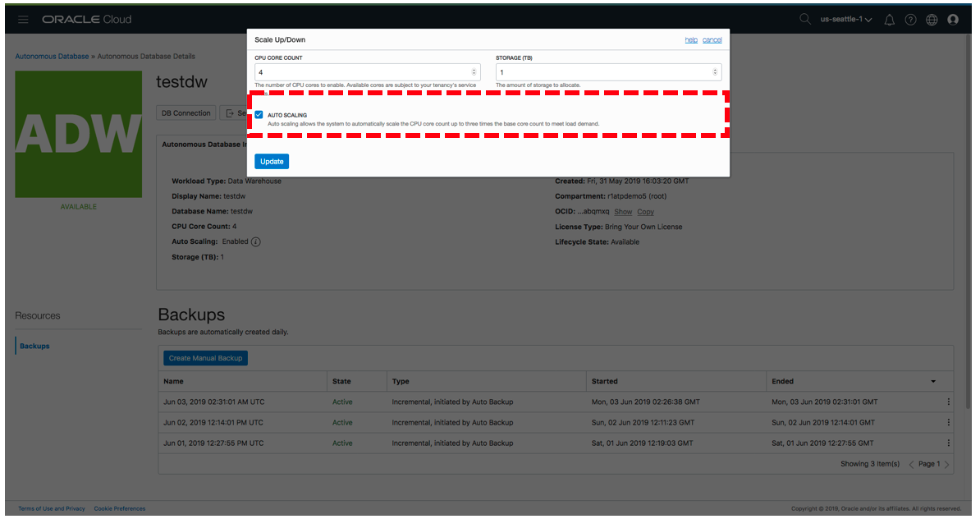Select Backups in Resources sidebar
Screen dimensions: 980x519
34,346
